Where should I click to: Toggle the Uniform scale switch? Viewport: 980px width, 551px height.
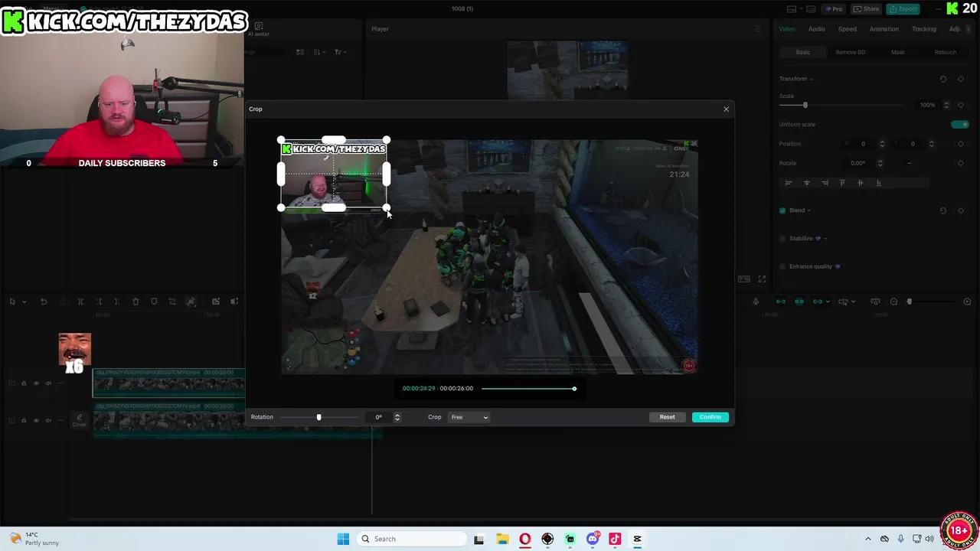pos(959,124)
